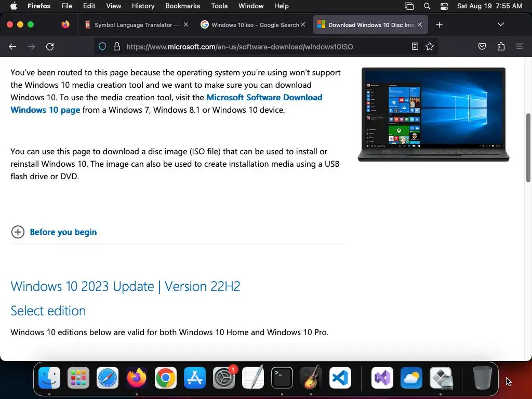Viewport: 532px width, 399px height.
Task: Open Launchpad from the dock
Action: click(78, 378)
